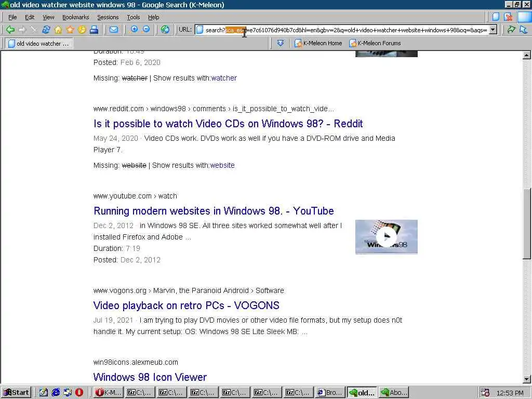
Task: Open the History clock icon
Action: pos(82,30)
